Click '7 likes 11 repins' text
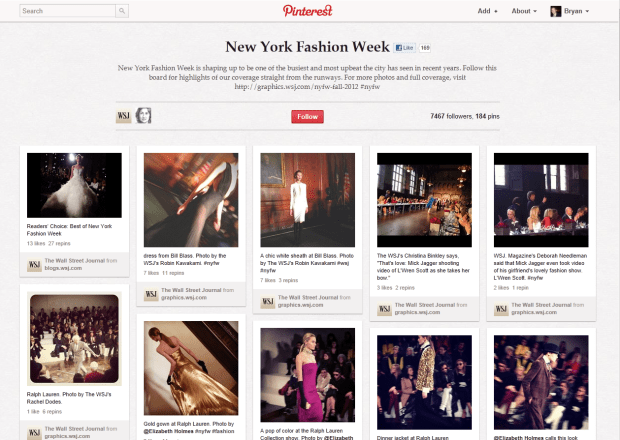This screenshot has height=440, width=620. 164,273
